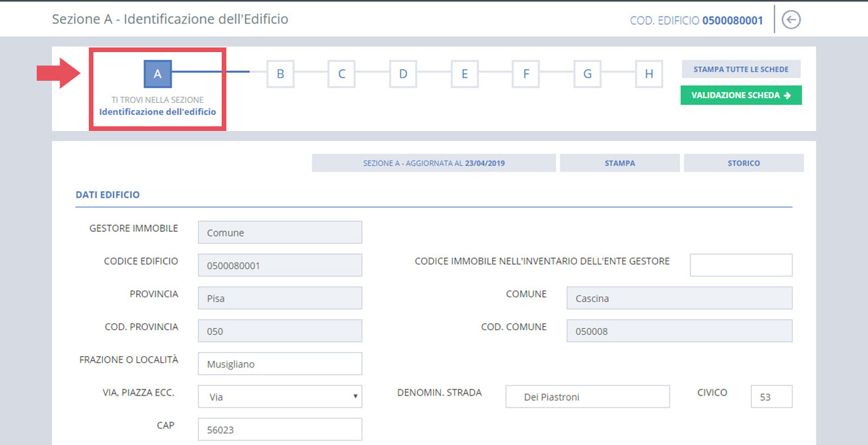Click the Civico number field
Screen dimensions: 868x445
click(771, 396)
